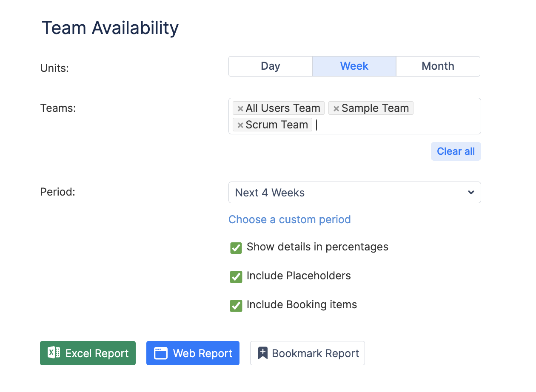Viewport: 536px width, 392px height.
Task: Toggle Show details in percentages checkbox
Action: coord(236,248)
